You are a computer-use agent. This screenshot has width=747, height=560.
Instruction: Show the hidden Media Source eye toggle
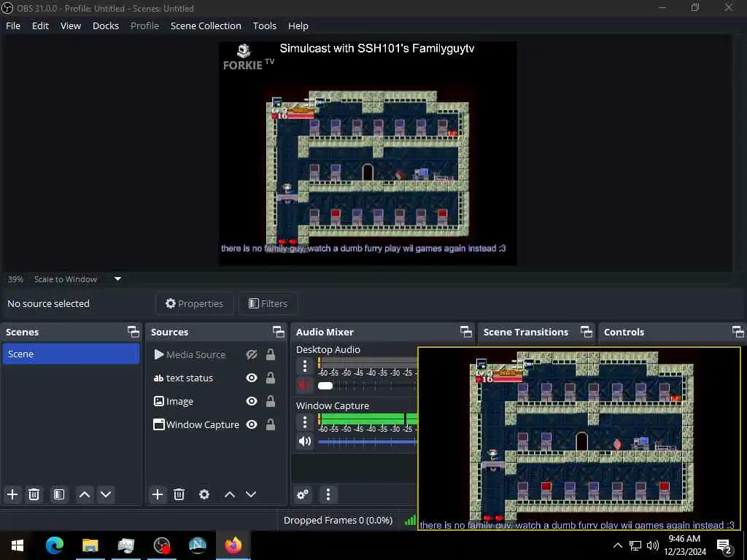[252, 354]
